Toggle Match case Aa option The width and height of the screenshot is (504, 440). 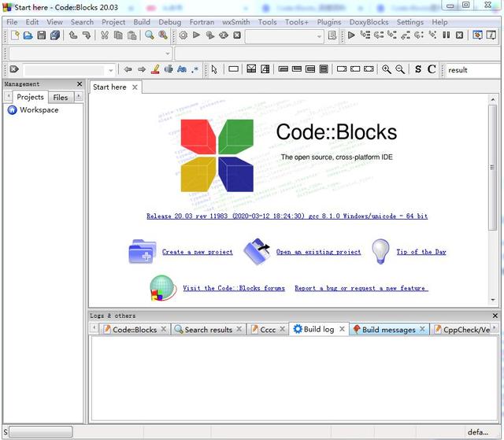[182, 69]
